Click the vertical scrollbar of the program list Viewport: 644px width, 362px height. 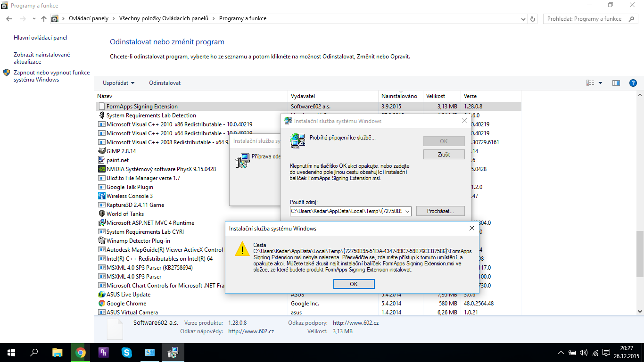click(640, 255)
